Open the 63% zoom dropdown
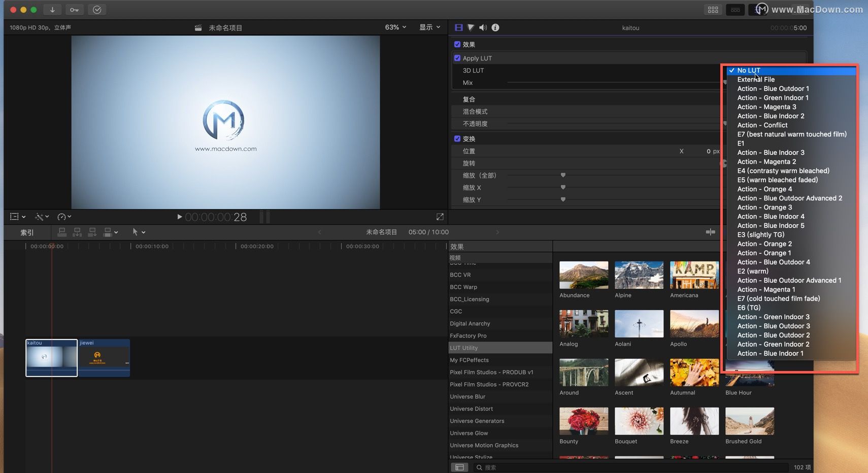Image resolution: width=868 pixels, height=473 pixels. pos(395,27)
